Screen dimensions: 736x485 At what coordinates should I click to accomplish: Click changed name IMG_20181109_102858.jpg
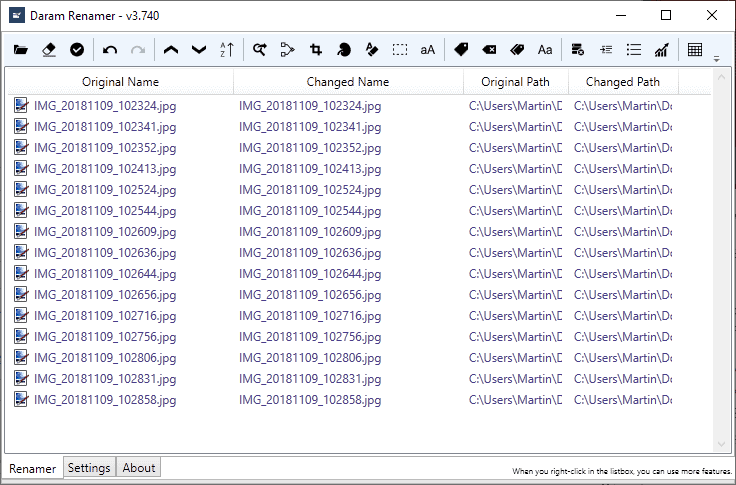310,400
